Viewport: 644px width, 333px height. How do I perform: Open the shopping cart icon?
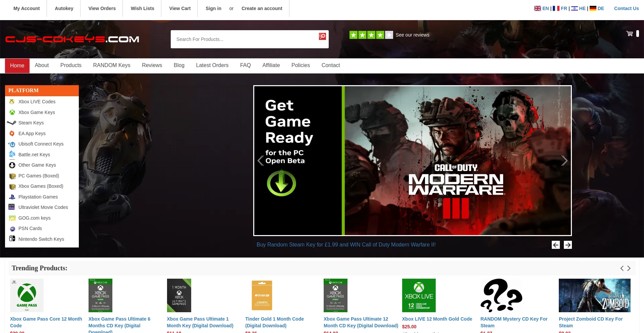click(x=630, y=34)
